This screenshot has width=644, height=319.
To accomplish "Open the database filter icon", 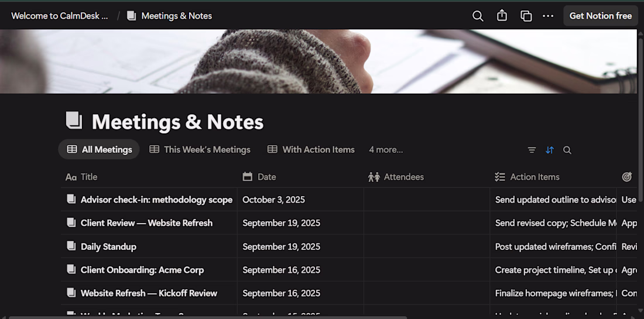I will 532,150.
